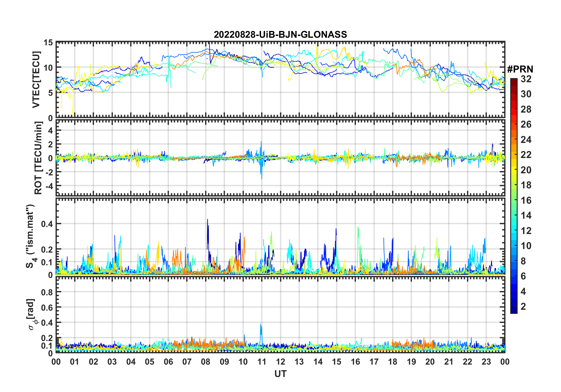This screenshot has height=392, width=561.
Task: Select the S4 ("ism.mat") axis label
Action: pyautogui.click(x=31, y=236)
